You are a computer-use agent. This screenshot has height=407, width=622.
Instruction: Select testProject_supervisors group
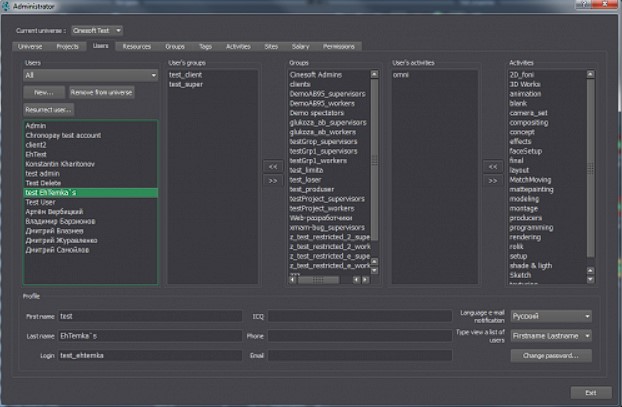[329, 199]
